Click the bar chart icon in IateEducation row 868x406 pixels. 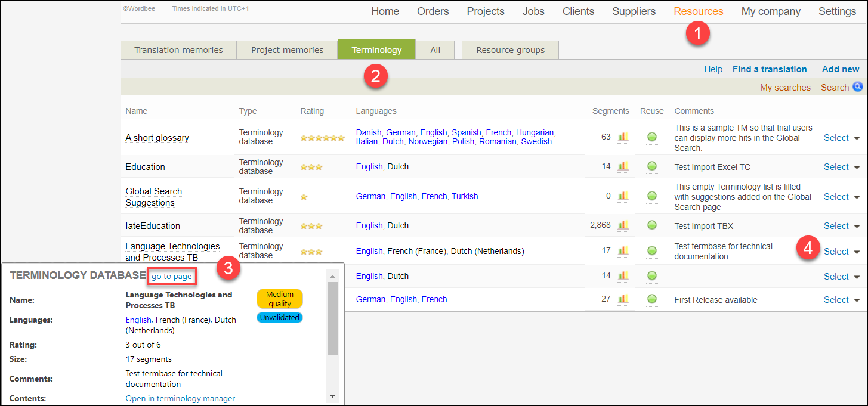point(623,225)
